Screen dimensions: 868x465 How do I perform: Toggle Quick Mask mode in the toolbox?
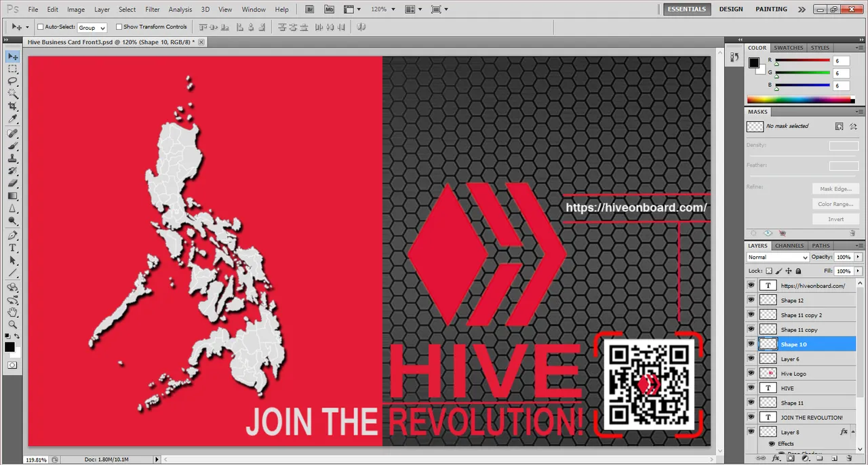[x=13, y=365]
